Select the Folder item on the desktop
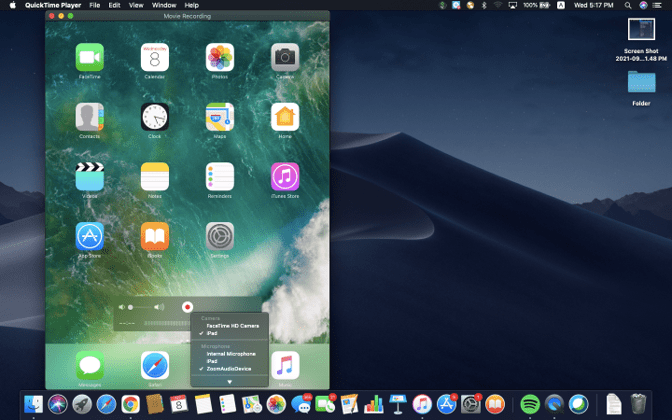The image size is (672, 420). (x=641, y=81)
